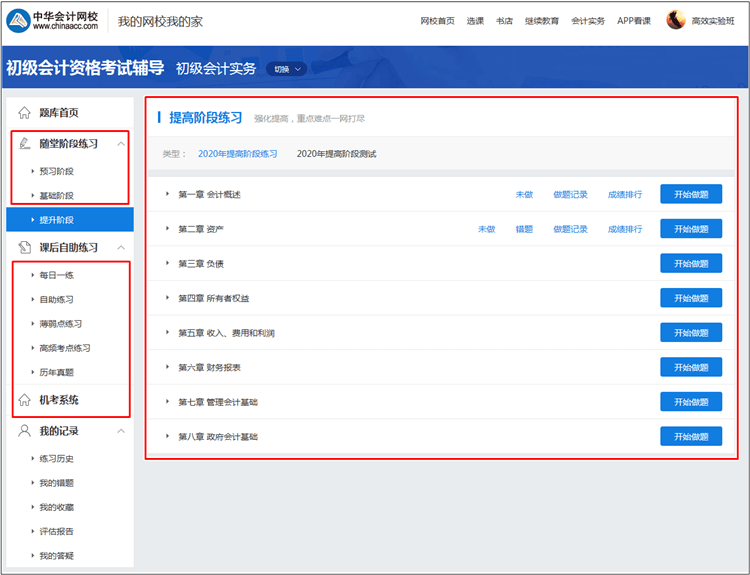
Task: Open 评估报告 under 我的记录
Action: 56,531
